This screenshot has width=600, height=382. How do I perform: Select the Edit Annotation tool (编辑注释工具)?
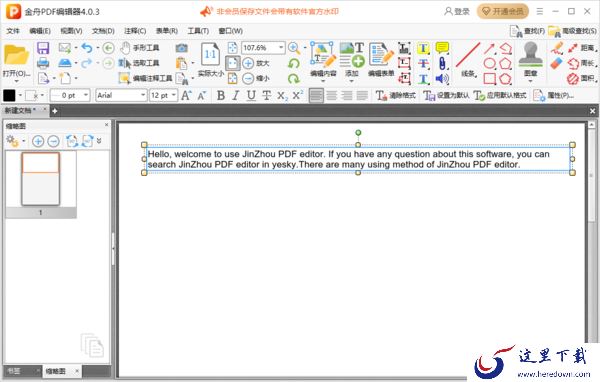145,78
